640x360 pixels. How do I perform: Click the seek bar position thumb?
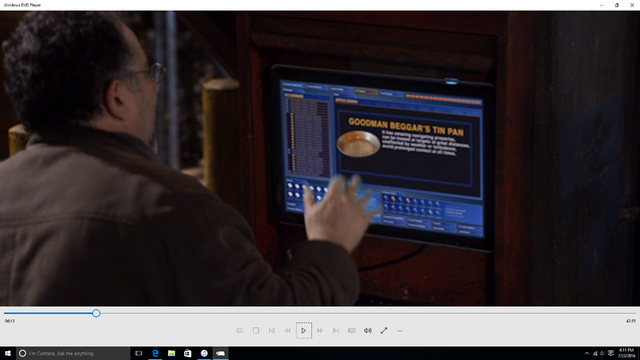(x=96, y=313)
